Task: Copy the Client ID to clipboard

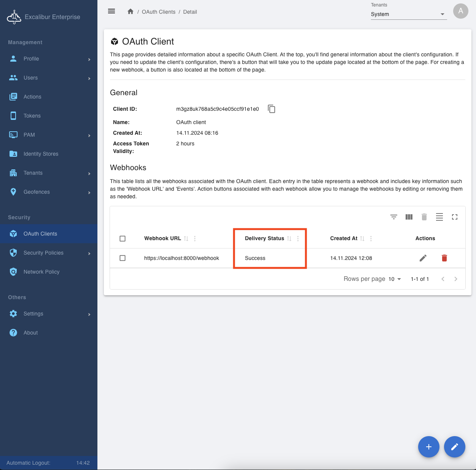Action: (x=271, y=109)
